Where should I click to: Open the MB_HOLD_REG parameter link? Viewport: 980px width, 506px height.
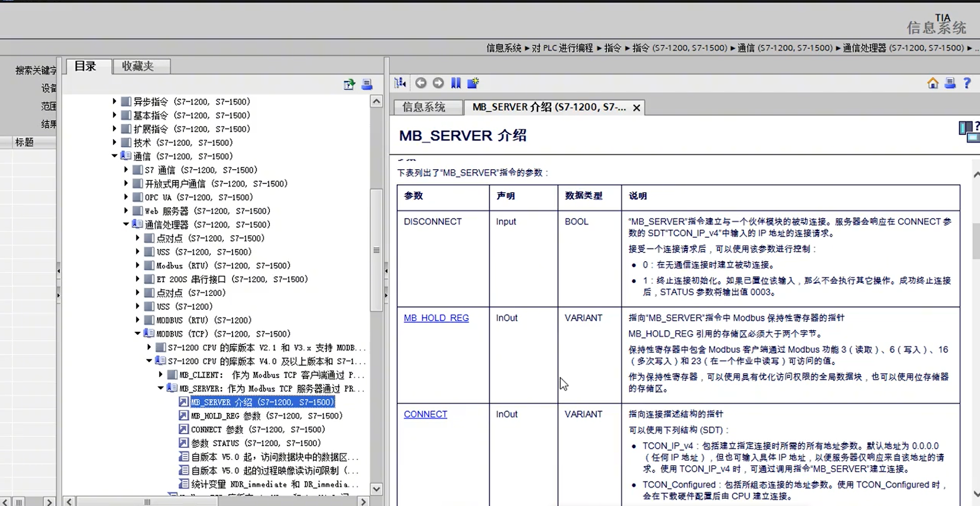pos(436,318)
